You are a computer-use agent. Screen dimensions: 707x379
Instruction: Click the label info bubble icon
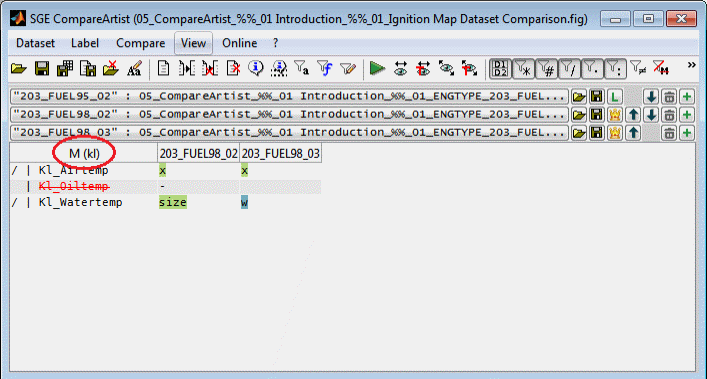pyautogui.click(x=256, y=68)
